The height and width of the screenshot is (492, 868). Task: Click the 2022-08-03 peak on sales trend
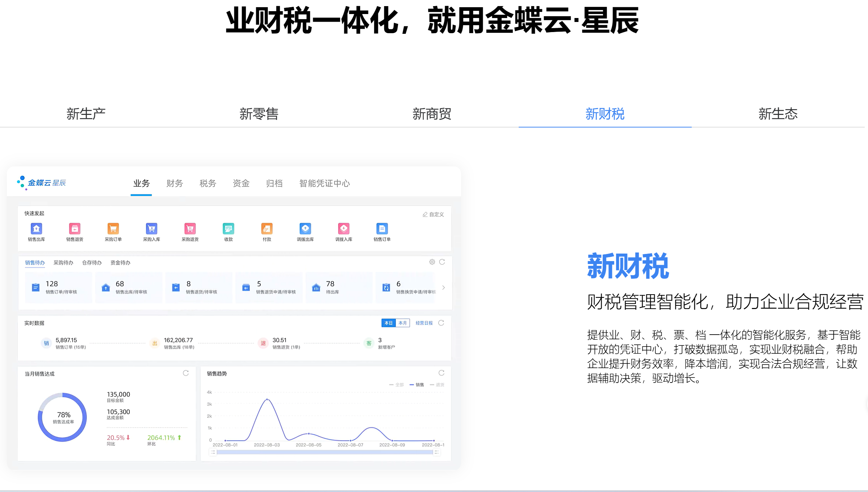point(267,399)
